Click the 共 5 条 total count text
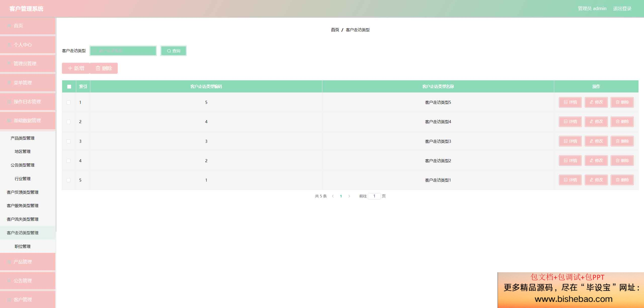The height and width of the screenshot is (308, 644). coord(321,196)
